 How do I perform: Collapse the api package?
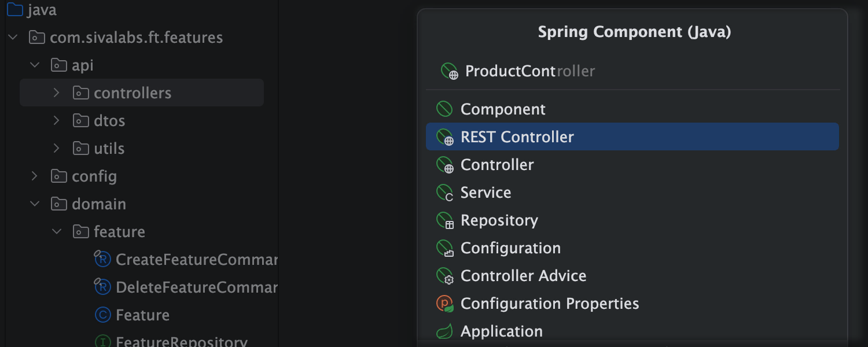click(34, 65)
